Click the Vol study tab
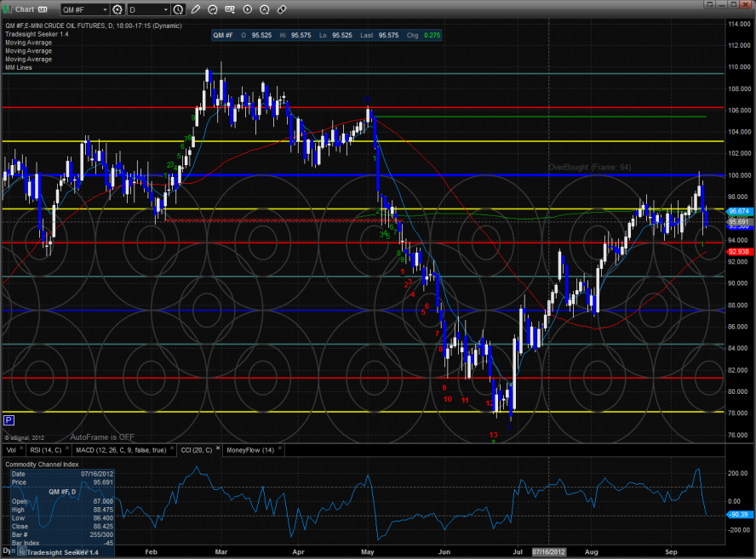 [x=11, y=449]
